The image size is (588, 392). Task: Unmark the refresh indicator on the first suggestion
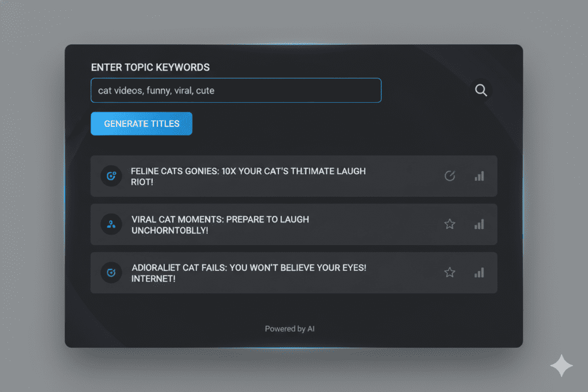pos(450,176)
